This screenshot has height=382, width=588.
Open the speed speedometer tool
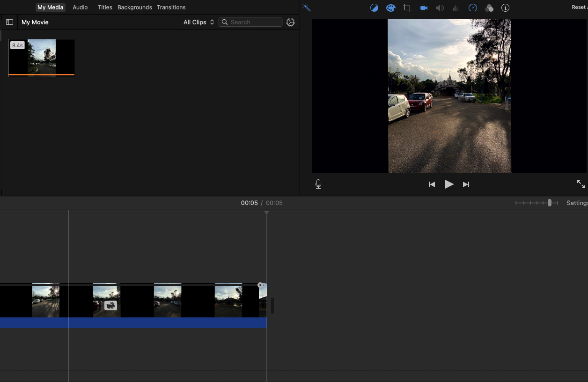pyautogui.click(x=473, y=8)
